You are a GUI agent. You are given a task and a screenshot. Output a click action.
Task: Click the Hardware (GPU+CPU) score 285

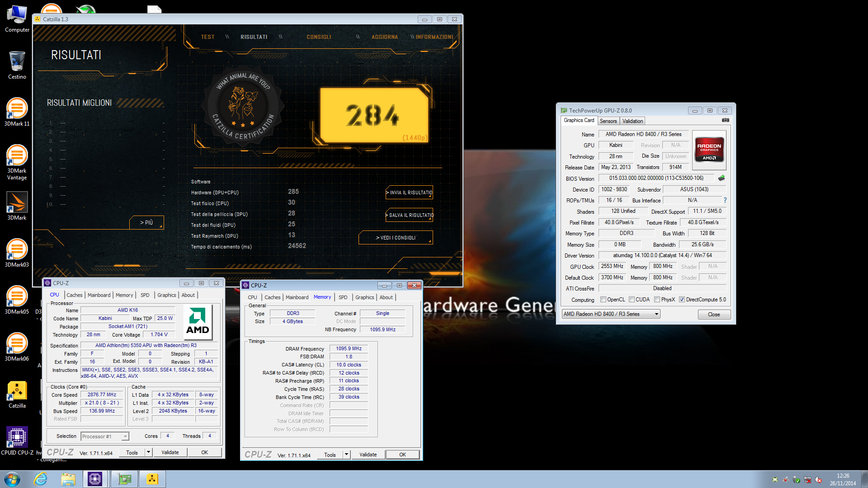click(x=293, y=192)
